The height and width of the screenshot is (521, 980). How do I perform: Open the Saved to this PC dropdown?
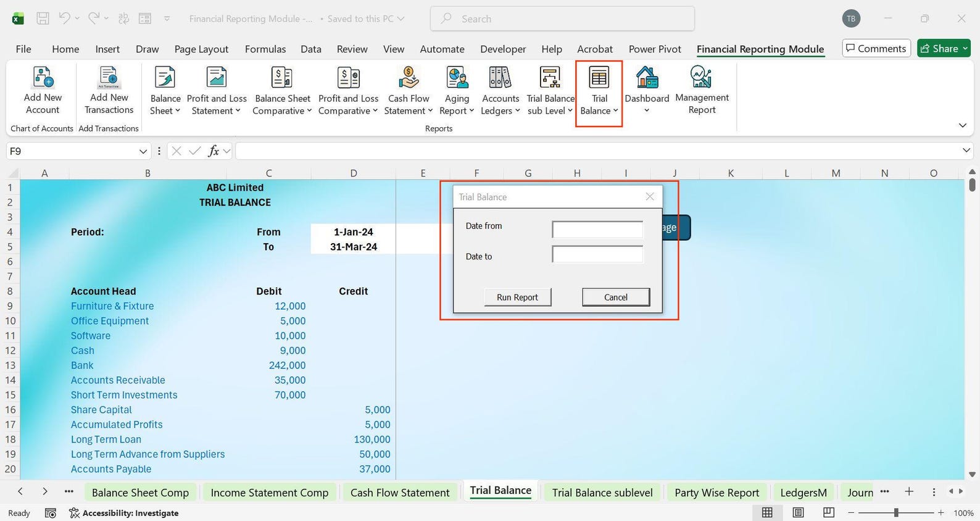(366, 19)
